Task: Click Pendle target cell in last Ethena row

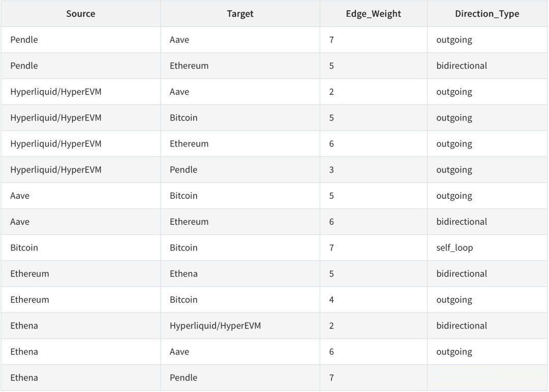Action: click(x=184, y=377)
